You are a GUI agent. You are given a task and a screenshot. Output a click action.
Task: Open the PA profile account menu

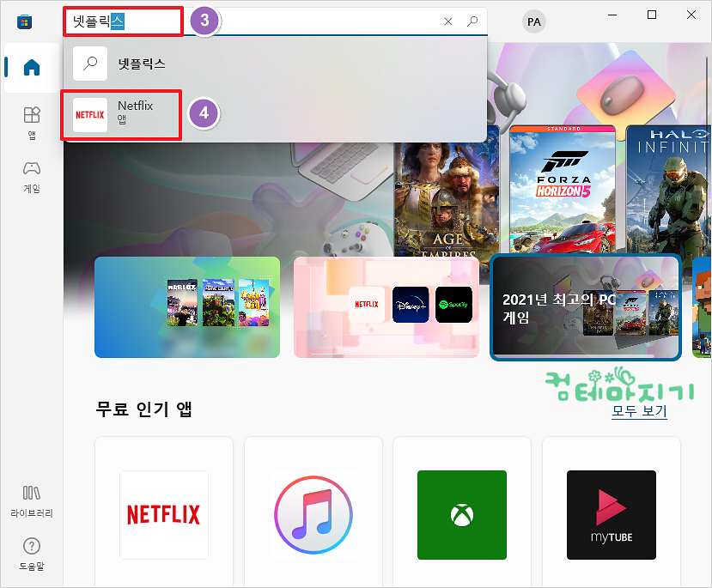534,21
